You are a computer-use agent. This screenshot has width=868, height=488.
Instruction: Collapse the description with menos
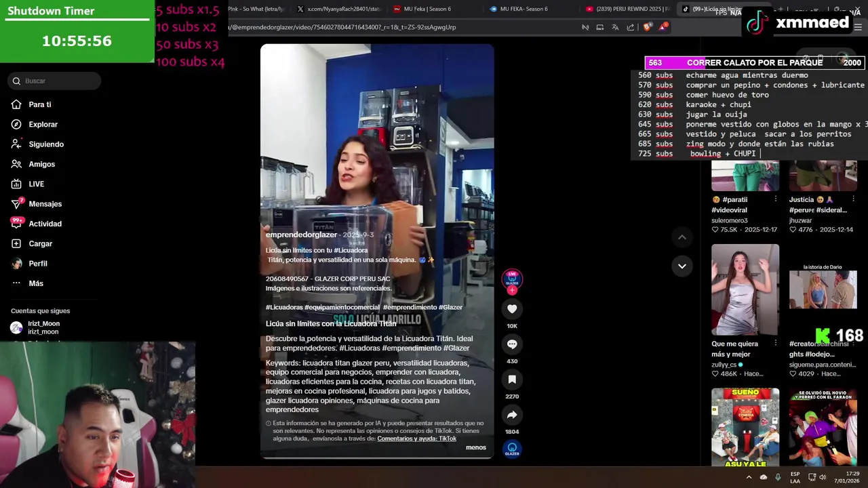click(x=476, y=447)
